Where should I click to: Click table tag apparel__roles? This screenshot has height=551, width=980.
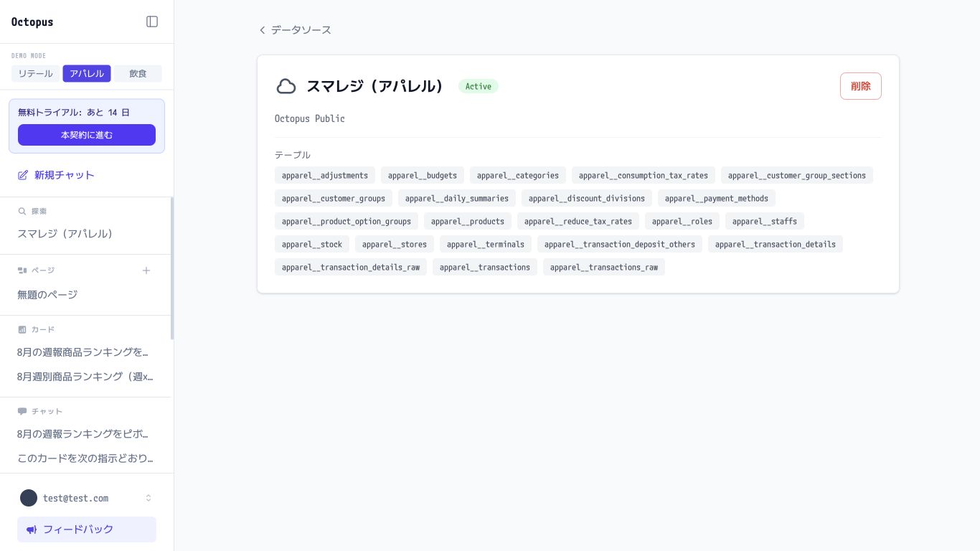coord(682,221)
